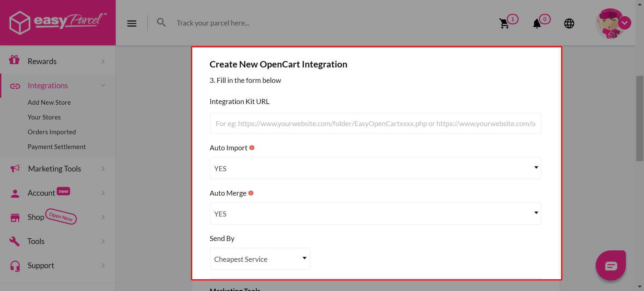Open the Marketing Tools menu item

click(x=58, y=168)
